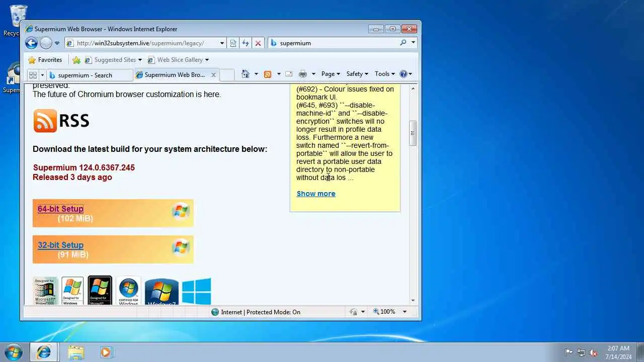Open Windows Explorer folder taskbar icon

(75, 352)
